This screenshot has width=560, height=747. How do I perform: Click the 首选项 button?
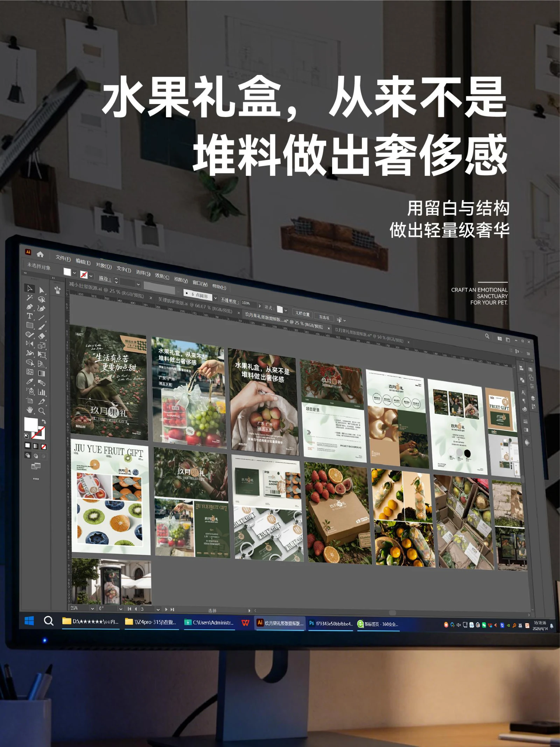[324, 317]
